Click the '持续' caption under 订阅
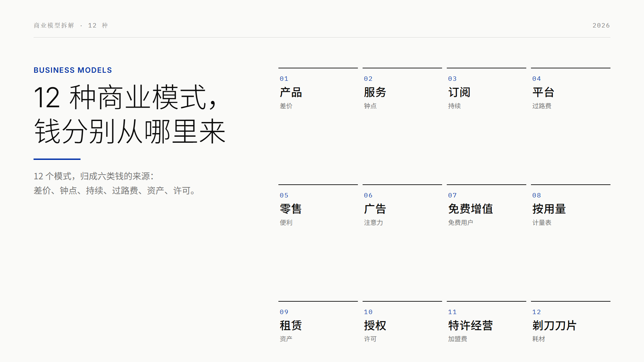 coord(454,106)
